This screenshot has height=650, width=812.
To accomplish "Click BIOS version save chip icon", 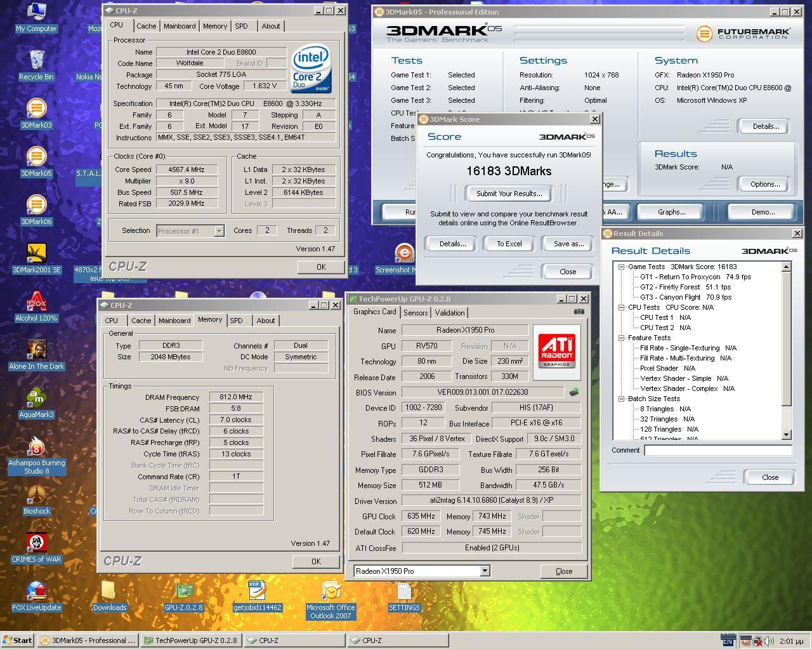I will pyautogui.click(x=574, y=392).
